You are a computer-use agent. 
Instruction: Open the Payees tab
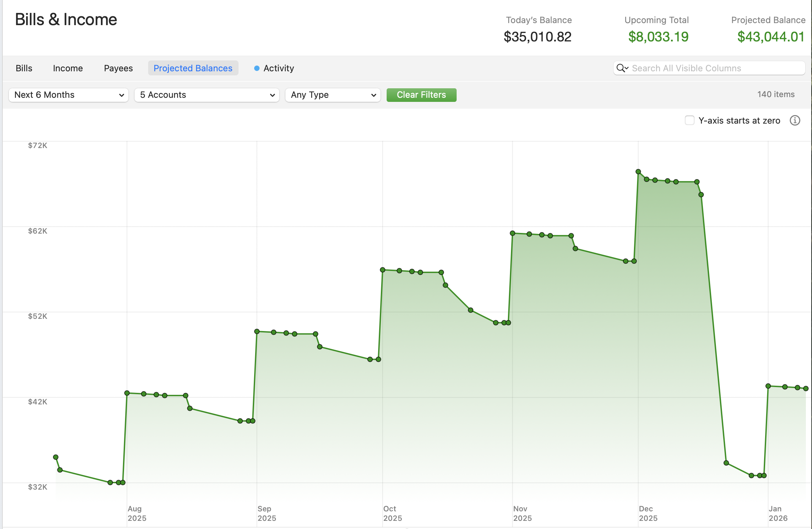point(118,68)
